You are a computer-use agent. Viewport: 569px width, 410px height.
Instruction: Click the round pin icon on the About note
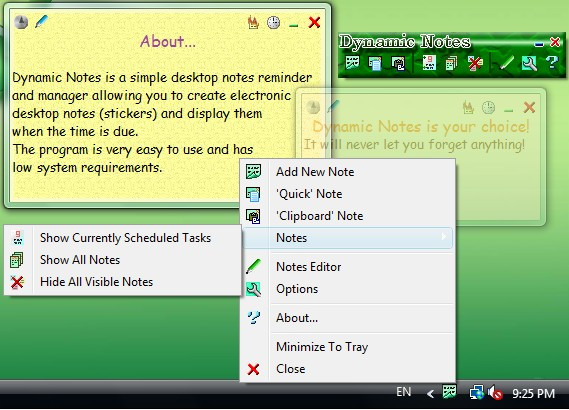[x=21, y=22]
